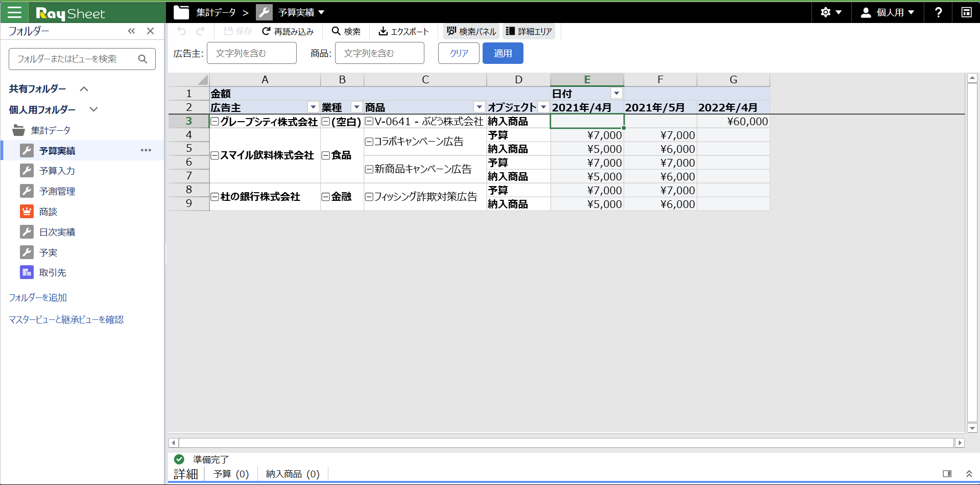Open the hamburger main menu
This screenshot has width=980, height=485.
[x=14, y=12]
